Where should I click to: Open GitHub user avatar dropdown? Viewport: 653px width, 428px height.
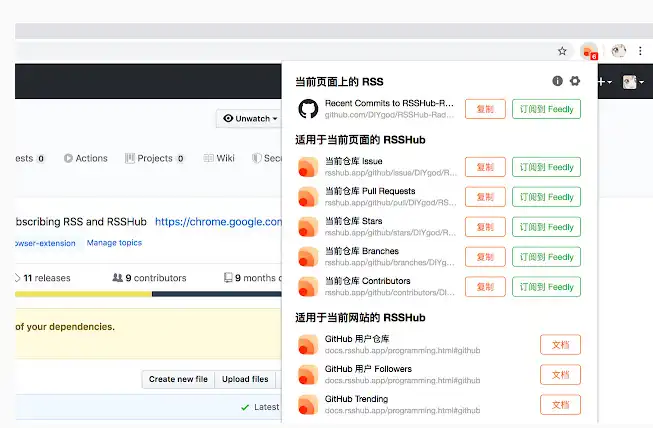633,82
